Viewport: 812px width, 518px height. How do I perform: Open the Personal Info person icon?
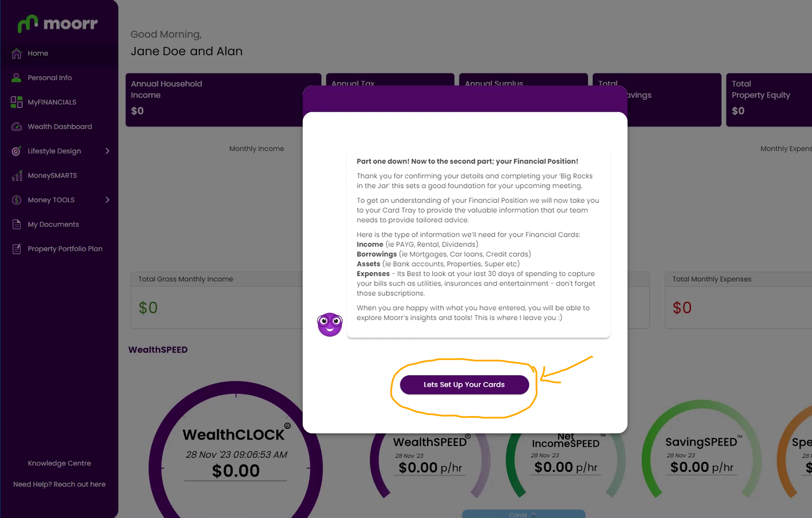[x=17, y=78]
